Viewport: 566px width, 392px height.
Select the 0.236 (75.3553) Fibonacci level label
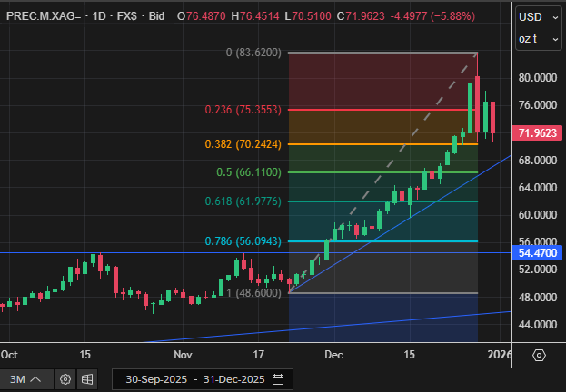[243, 110]
